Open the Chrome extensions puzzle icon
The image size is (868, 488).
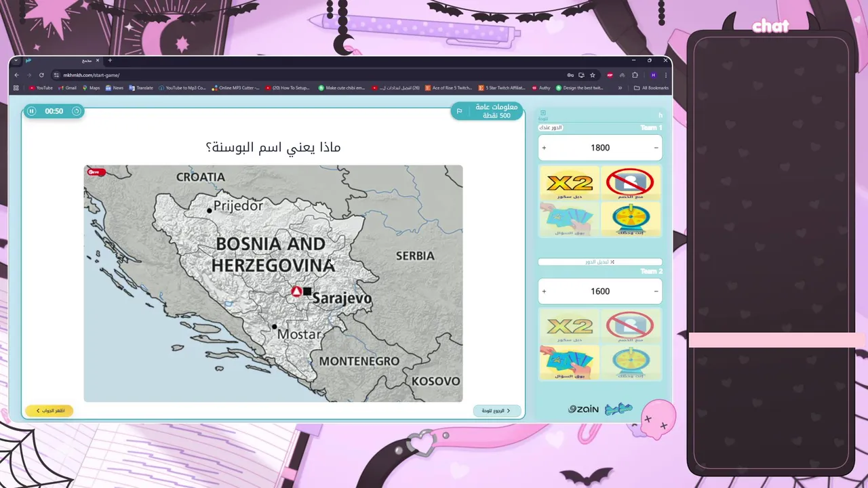point(635,75)
